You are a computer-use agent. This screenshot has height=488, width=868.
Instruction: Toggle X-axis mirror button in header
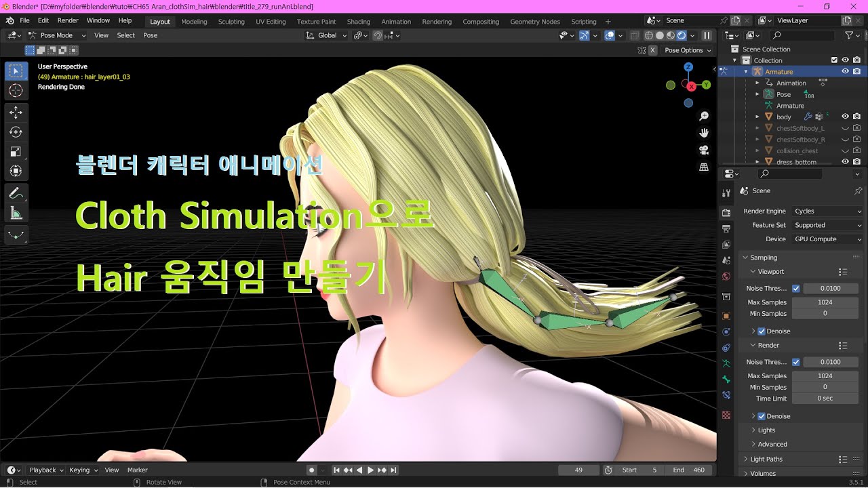[x=652, y=50]
